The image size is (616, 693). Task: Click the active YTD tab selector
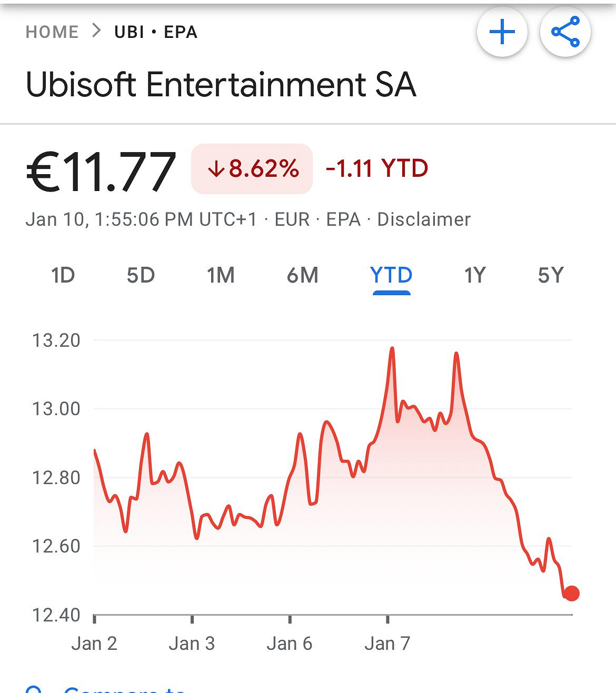click(x=390, y=275)
